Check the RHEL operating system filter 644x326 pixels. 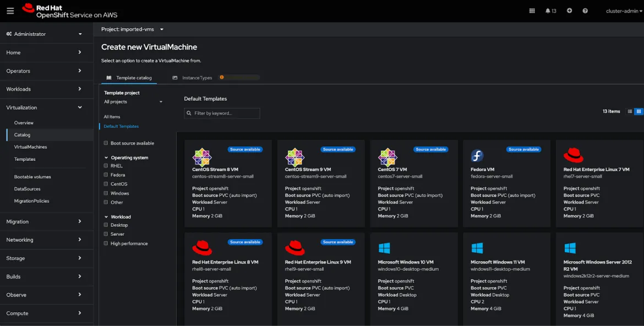point(106,166)
